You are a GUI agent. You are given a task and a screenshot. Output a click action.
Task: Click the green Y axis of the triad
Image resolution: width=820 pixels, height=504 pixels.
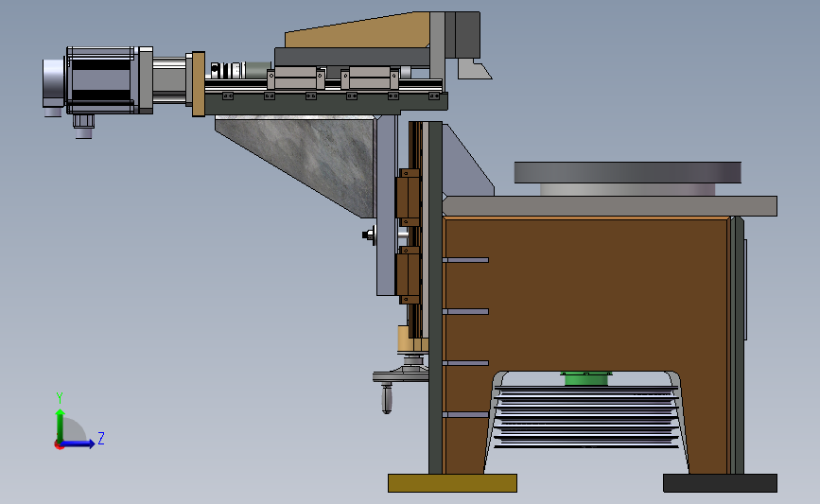(x=61, y=425)
